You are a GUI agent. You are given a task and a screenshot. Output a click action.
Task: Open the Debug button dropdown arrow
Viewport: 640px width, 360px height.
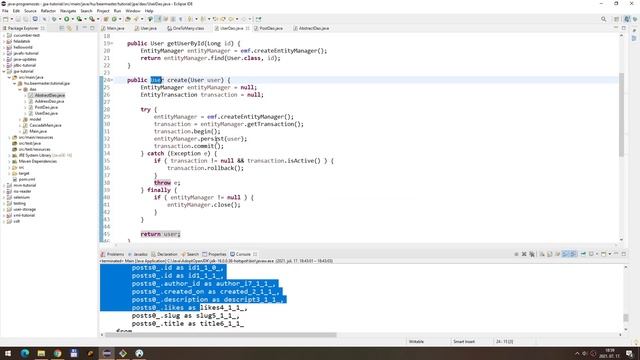pos(60,19)
